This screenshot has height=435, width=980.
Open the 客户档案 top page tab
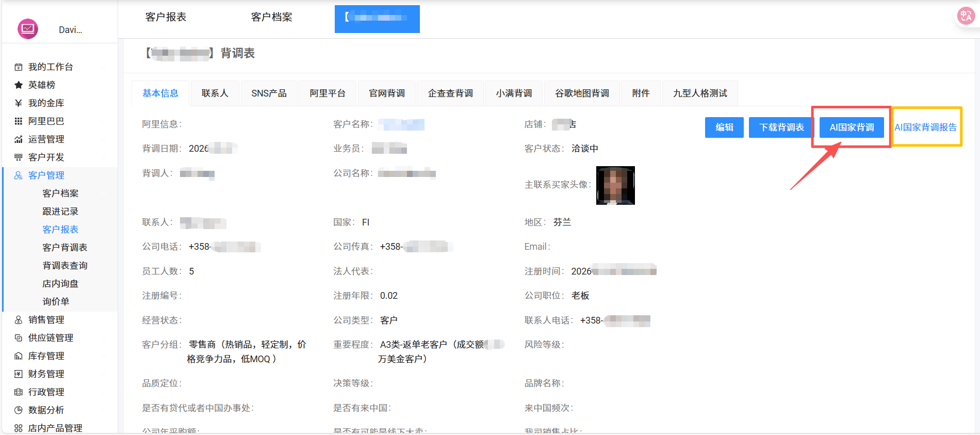272,17
